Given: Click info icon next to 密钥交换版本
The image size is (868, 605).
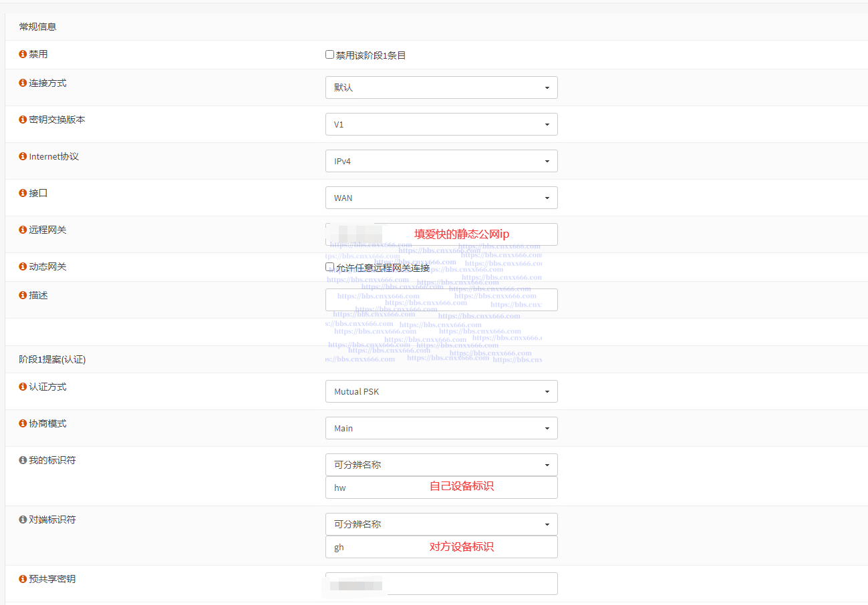Looking at the screenshot, I should coord(23,120).
